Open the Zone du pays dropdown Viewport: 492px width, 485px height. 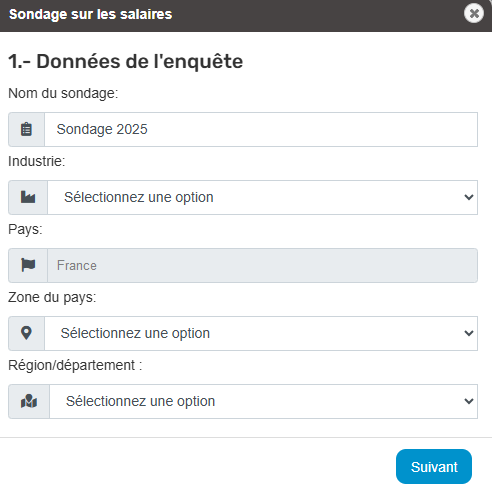click(x=261, y=333)
